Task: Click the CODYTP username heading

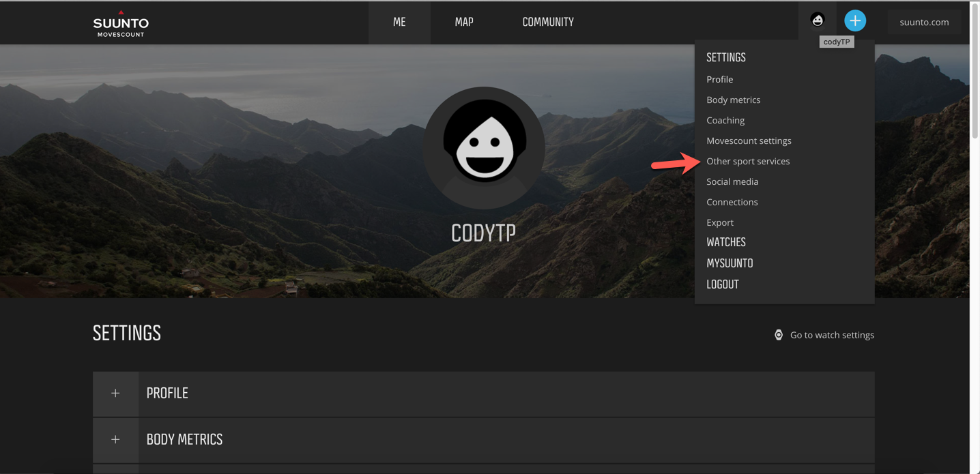Action: coord(483,233)
